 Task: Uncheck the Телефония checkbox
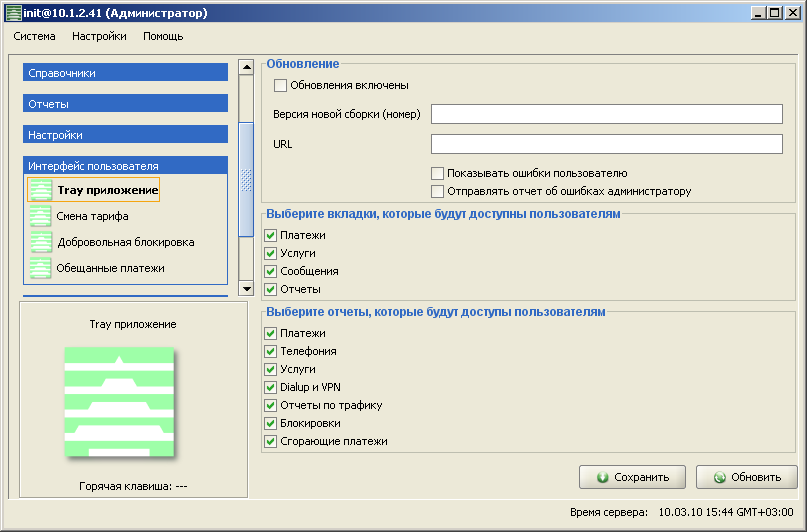point(270,351)
